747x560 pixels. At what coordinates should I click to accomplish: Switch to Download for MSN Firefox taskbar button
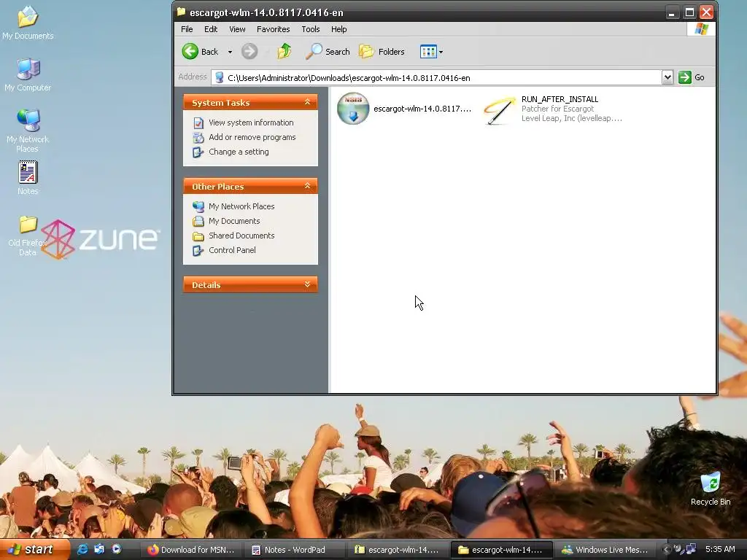190,550
